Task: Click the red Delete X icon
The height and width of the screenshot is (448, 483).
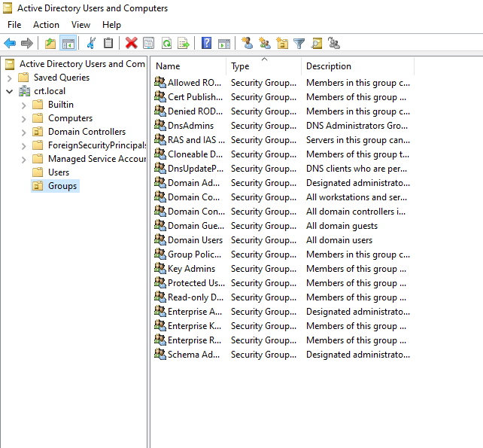Action: point(131,43)
